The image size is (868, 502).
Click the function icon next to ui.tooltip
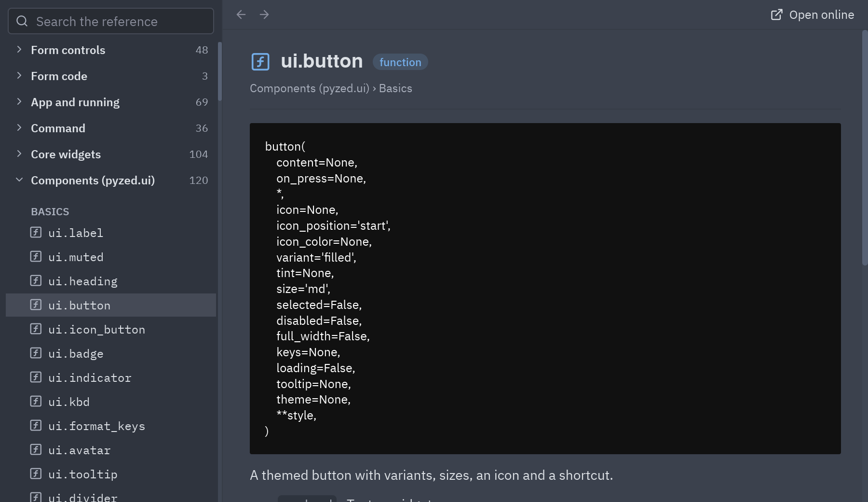36,474
